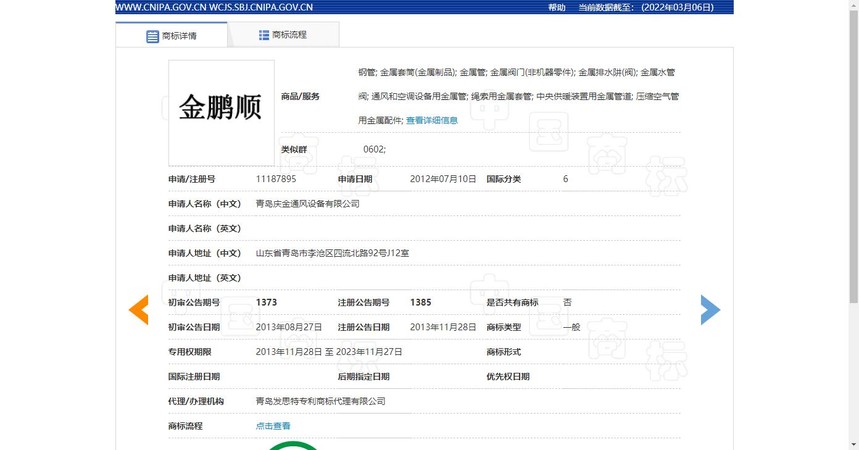Viewport: 859px width, 450px height.
Task: Switch to the 商标流程 tab
Action: click(283, 35)
